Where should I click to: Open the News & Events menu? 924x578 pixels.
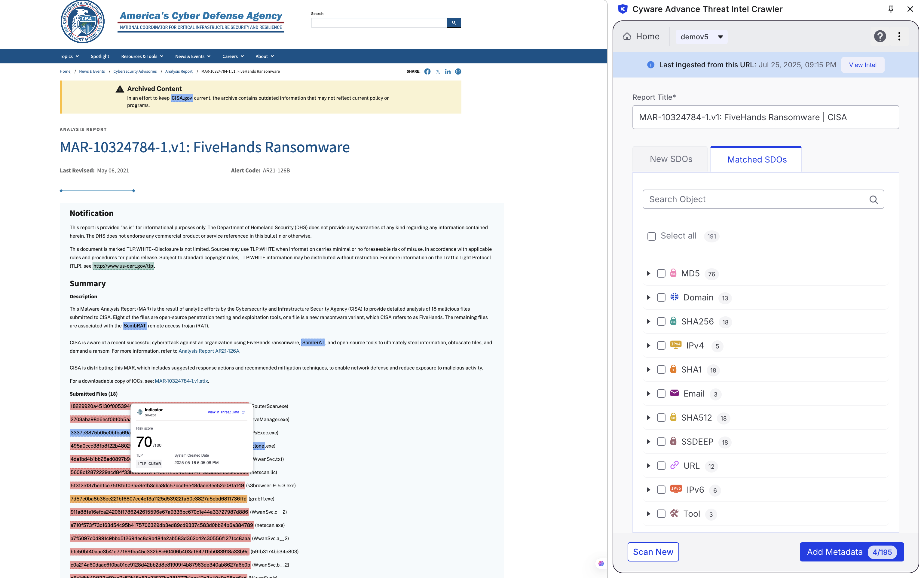click(193, 56)
